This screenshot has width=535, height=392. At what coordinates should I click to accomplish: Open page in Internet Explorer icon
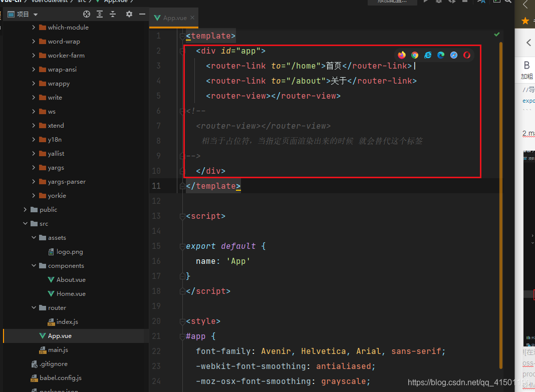(427, 55)
